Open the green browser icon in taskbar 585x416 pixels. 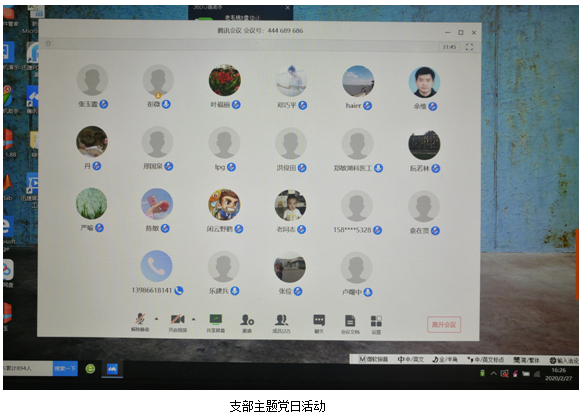90,369
